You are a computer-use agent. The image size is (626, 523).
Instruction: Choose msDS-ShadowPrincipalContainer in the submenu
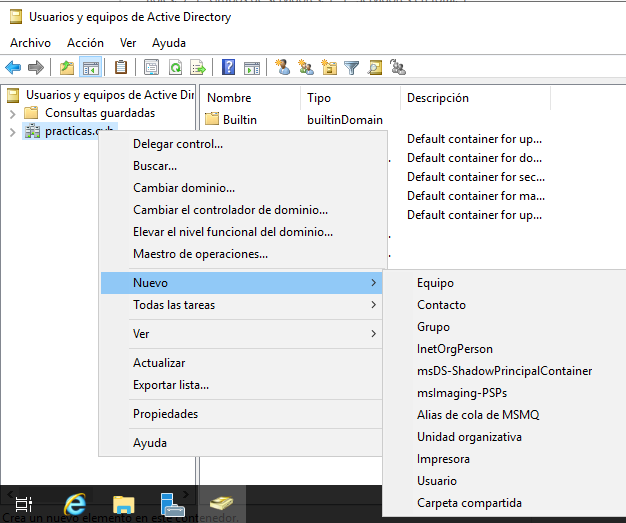coord(505,370)
